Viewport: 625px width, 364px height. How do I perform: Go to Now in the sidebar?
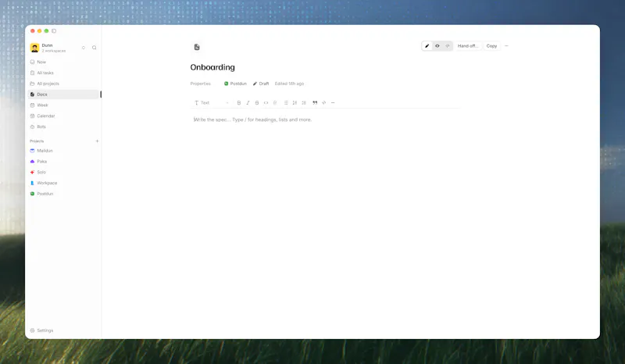63,62
